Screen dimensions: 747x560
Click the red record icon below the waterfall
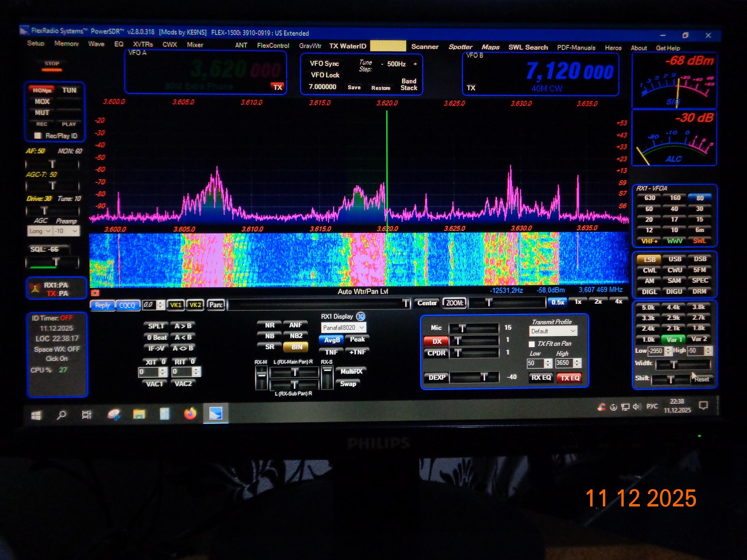[95, 293]
